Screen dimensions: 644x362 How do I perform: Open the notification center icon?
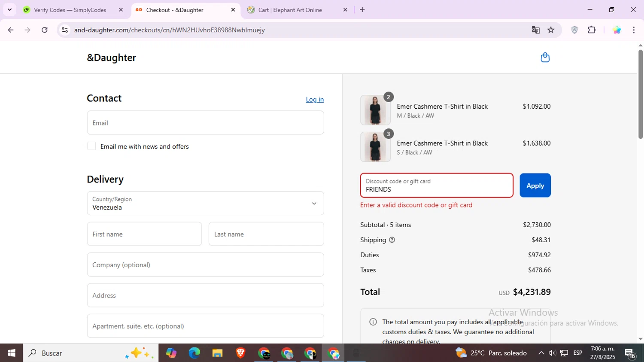630,353
